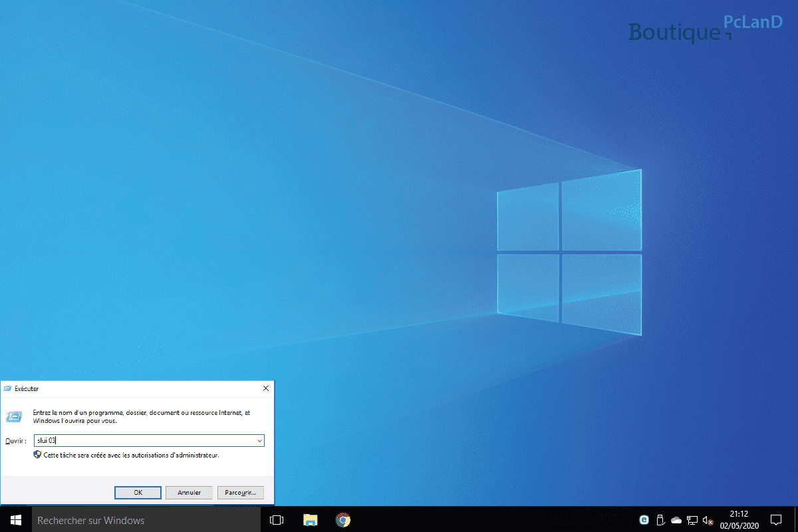The image size is (798, 532).
Task: Open OneDrive cloud icon in system tray
Action: [x=676, y=520]
